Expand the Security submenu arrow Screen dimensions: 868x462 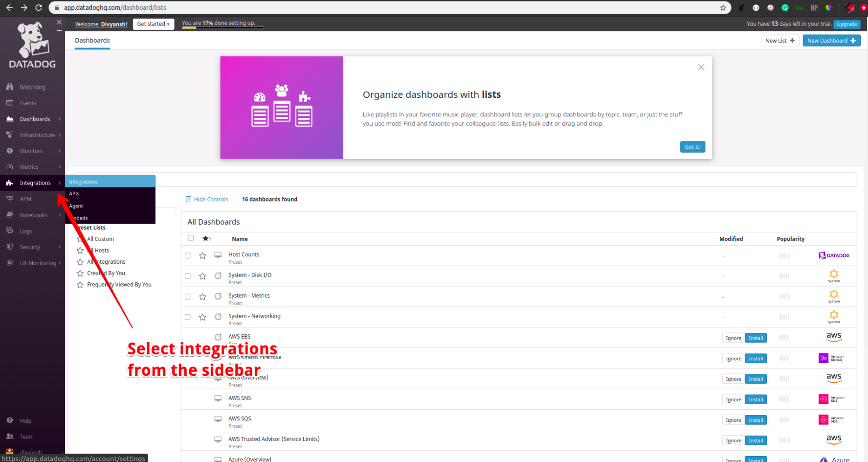[x=60, y=247]
